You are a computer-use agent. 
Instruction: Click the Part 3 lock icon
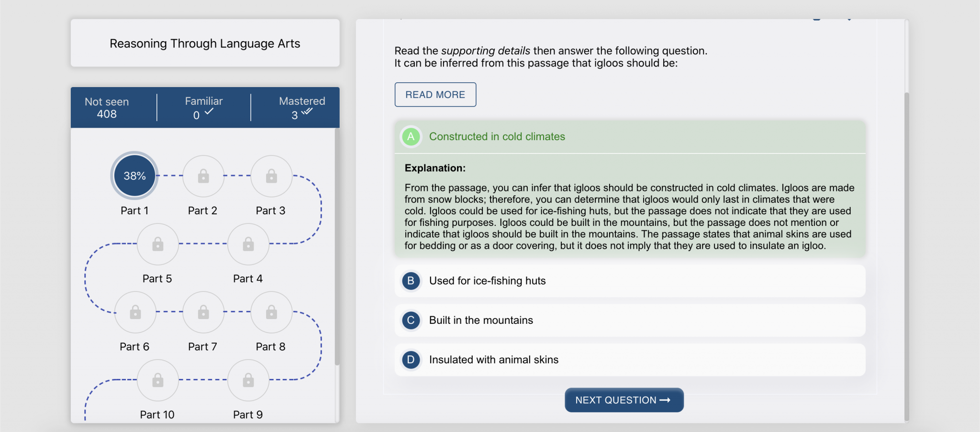click(x=271, y=176)
